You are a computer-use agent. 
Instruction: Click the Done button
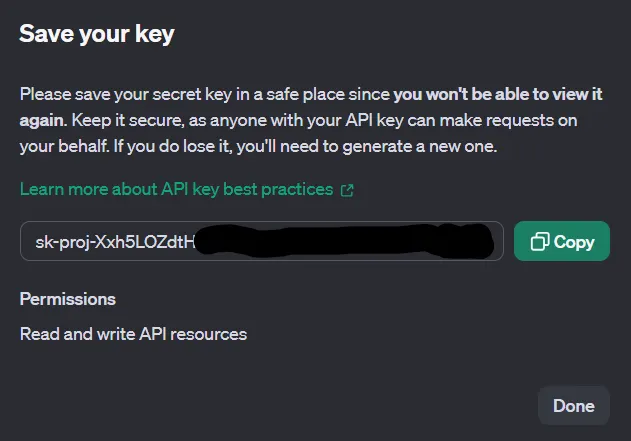[x=573, y=406]
